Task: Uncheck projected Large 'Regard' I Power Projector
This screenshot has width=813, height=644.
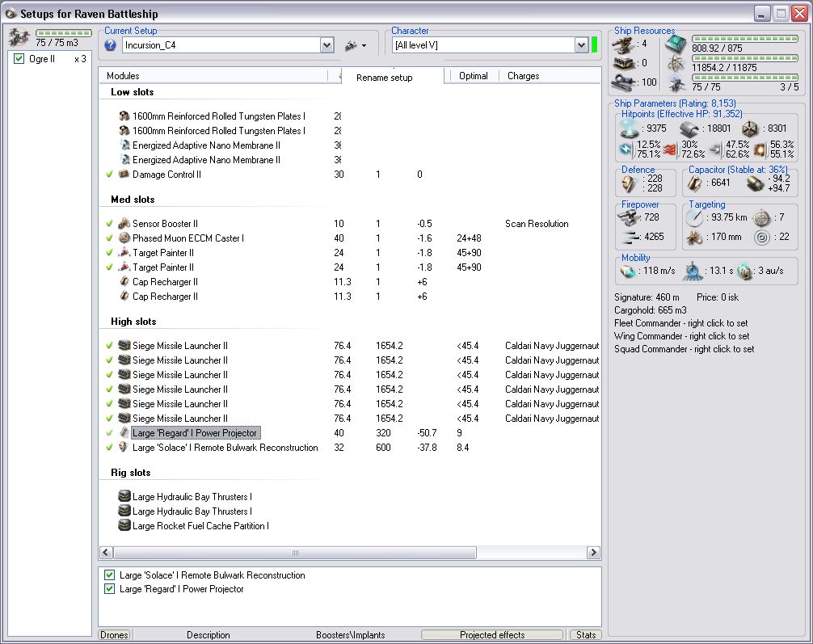Action: point(109,588)
